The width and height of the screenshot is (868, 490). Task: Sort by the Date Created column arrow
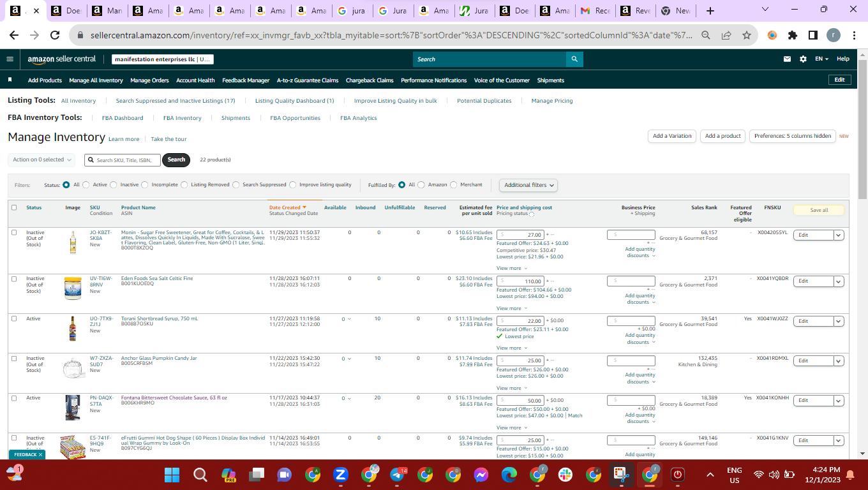tap(304, 207)
